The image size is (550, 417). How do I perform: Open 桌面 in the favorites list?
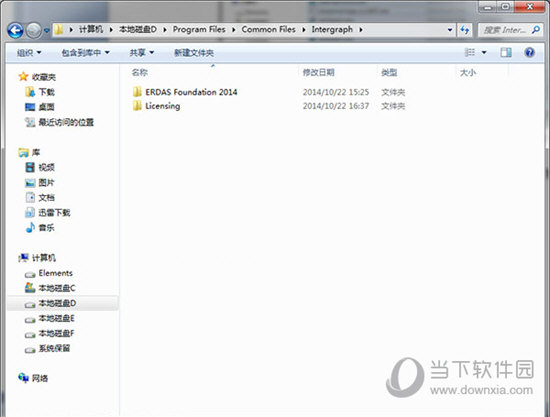click(x=47, y=107)
